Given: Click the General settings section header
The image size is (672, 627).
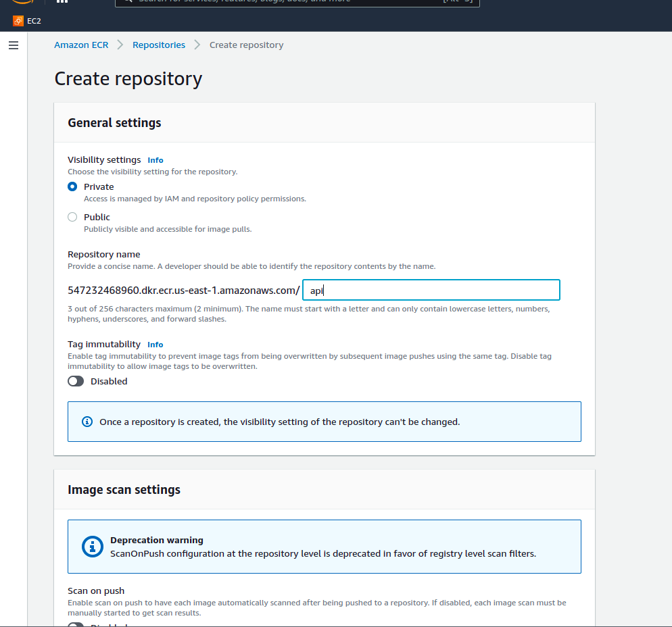Looking at the screenshot, I should click(114, 122).
